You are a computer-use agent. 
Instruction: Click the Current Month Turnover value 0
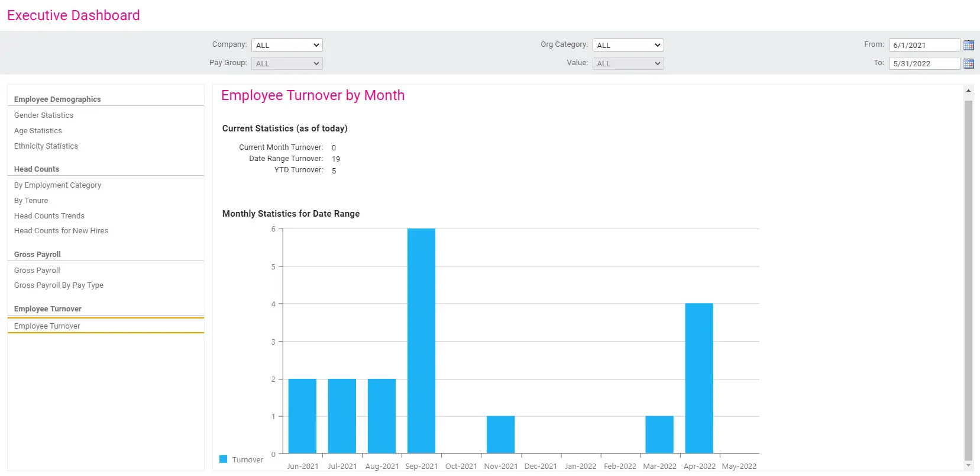click(334, 148)
